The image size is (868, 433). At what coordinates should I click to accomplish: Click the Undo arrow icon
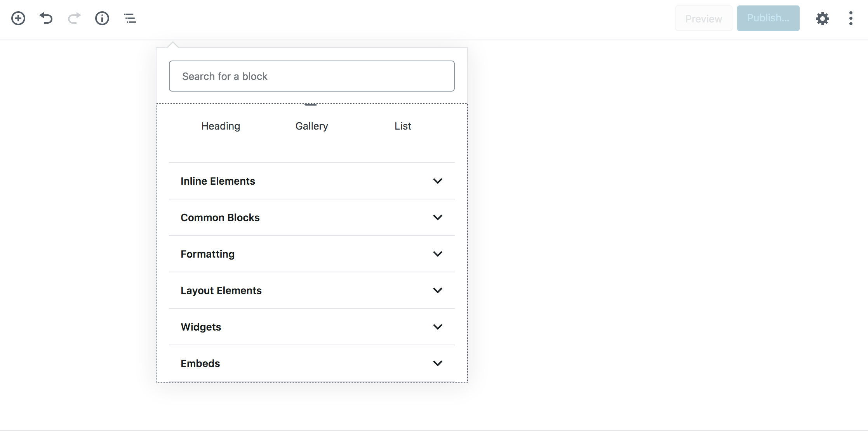point(46,18)
